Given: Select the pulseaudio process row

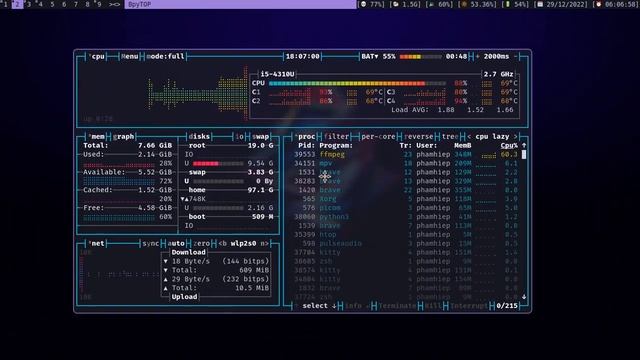Looking at the screenshot, I should (406, 243).
